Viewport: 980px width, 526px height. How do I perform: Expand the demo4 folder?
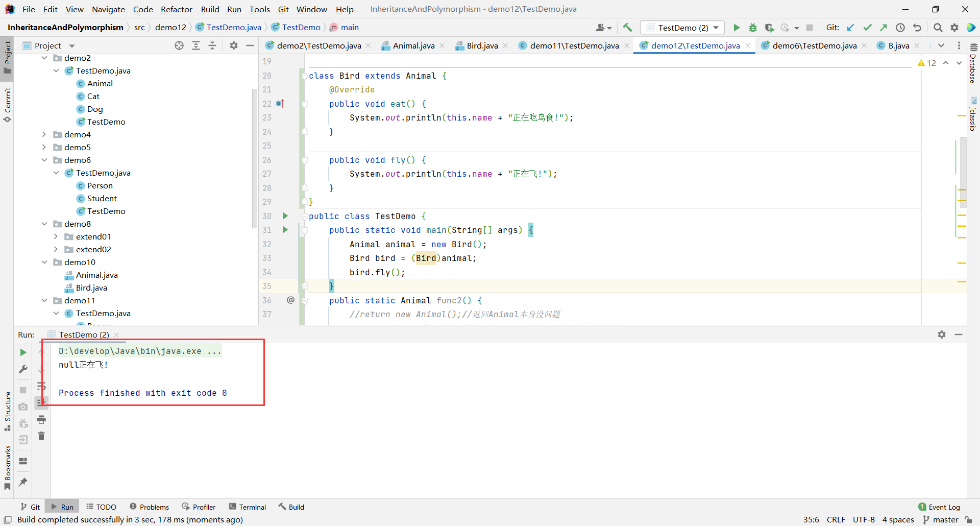(x=44, y=134)
